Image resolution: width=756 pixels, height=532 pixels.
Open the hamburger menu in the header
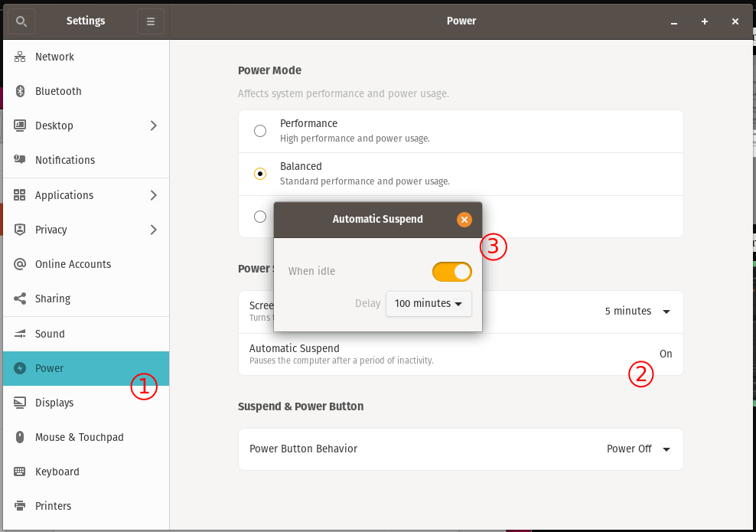coord(150,21)
